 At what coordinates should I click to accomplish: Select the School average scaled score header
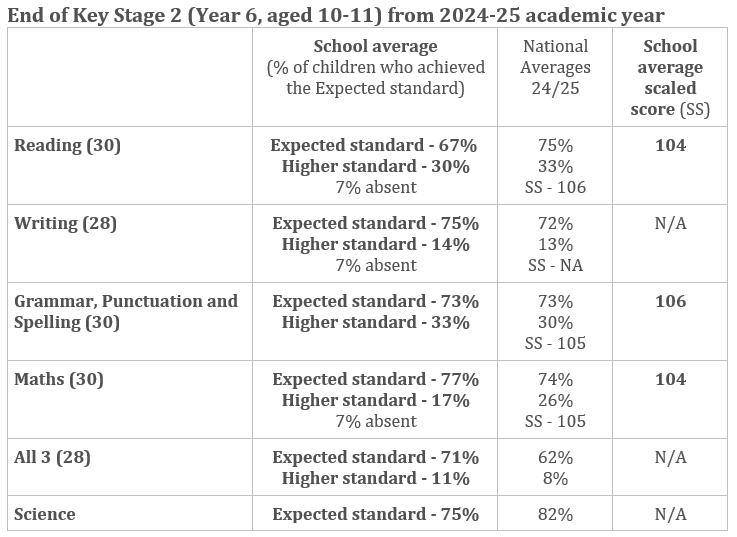[671, 77]
